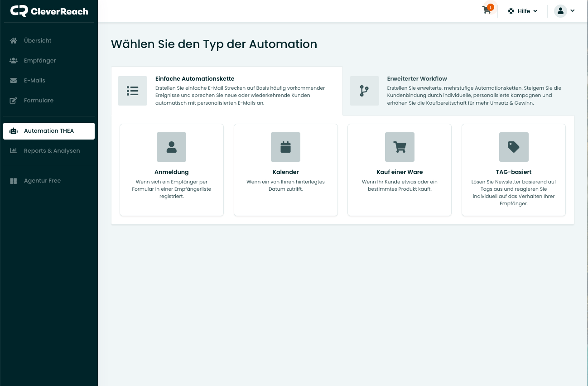The image size is (588, 386).
Task: Click the Reports & Analysen chart icon
Action: point(14,151)
